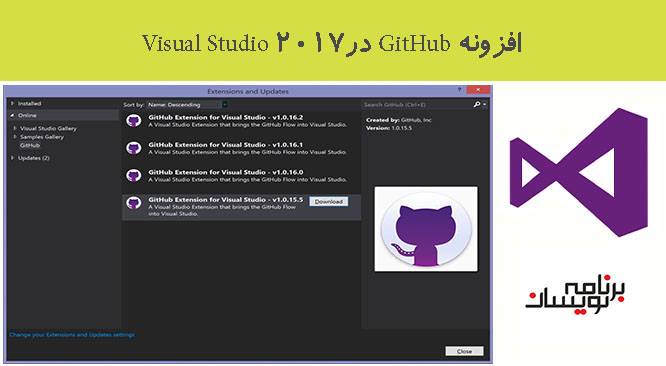Open the Sort by dropdown
666x366 pixels.
tap(187, 104)
